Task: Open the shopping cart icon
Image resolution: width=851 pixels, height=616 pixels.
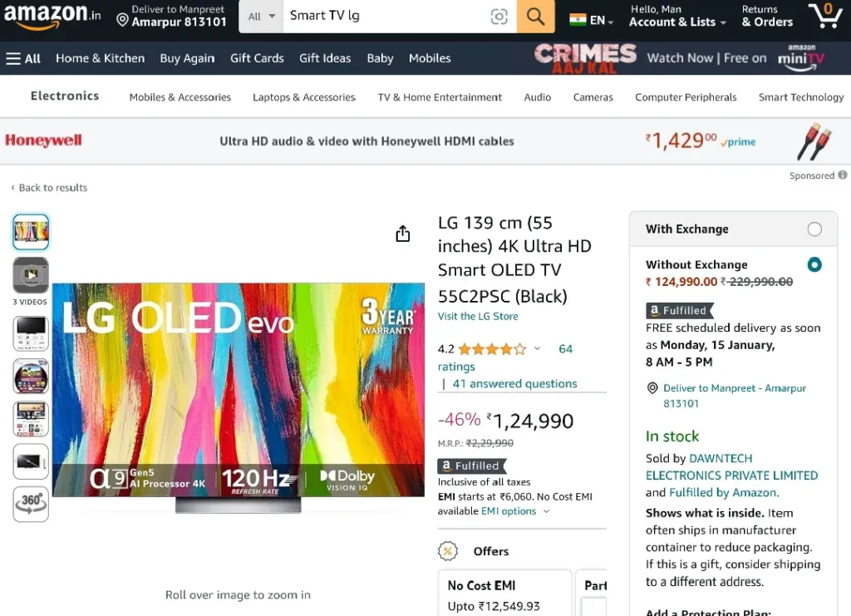Action: click(x=825, y=16)
